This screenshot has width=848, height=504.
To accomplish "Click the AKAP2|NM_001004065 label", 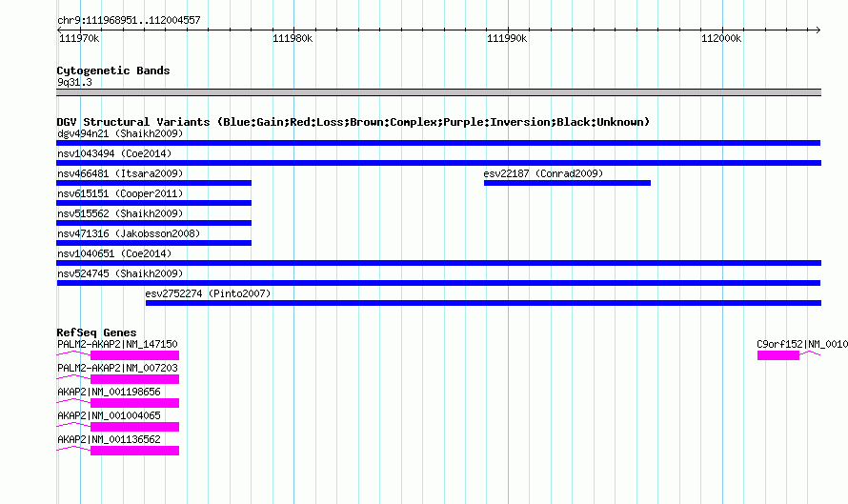I will (109, 415).
